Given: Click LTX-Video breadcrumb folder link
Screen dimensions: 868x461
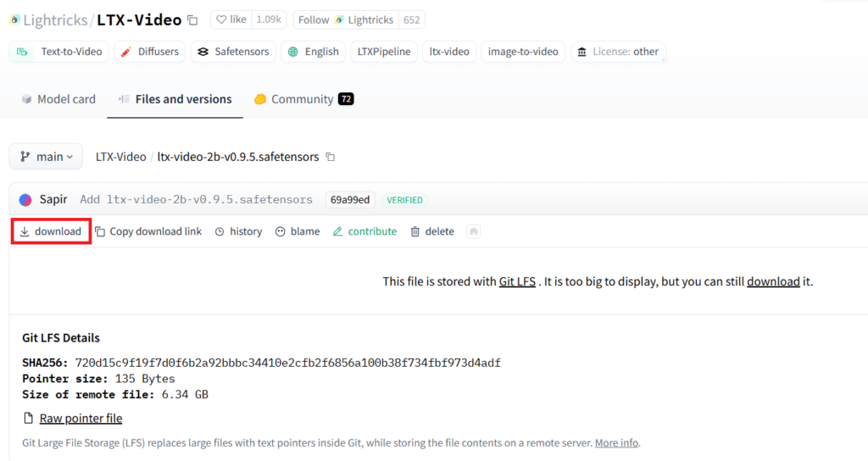Looking at the screenshot, I should tap(120, 157).
